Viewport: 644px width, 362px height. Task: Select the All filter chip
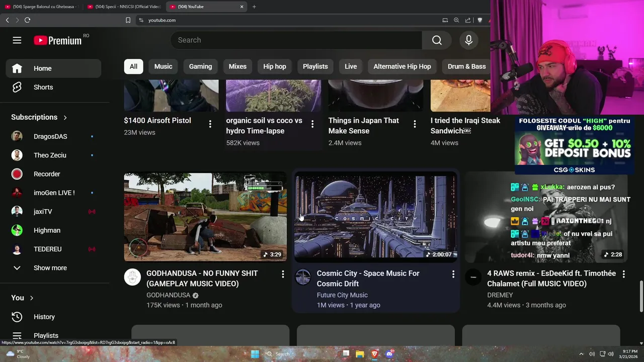coord(133,66)
